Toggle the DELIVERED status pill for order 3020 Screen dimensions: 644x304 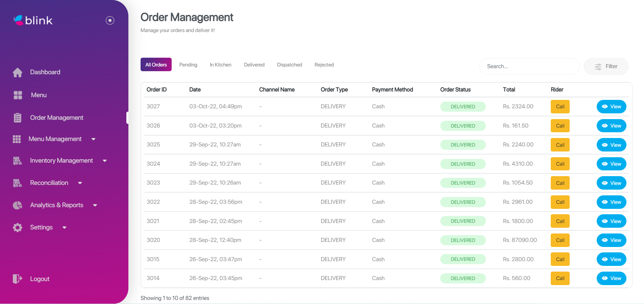pyautogui.click(x=463, y=240)
